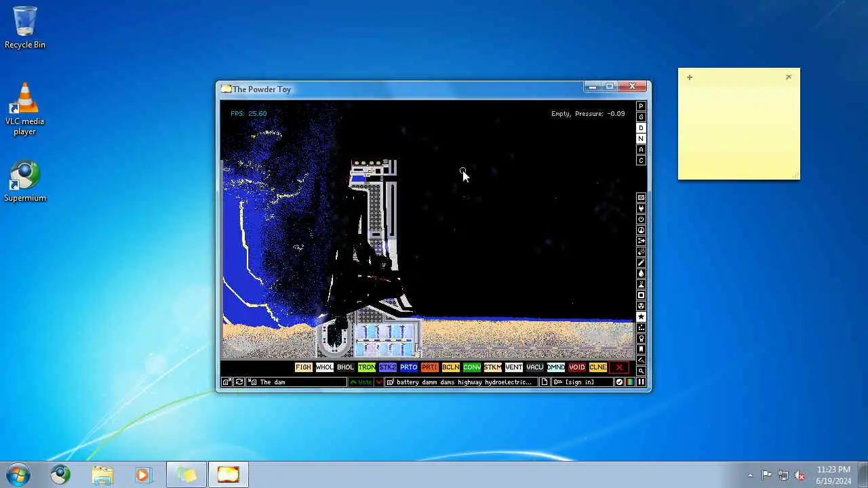Select the STKM element
This screenshot has width=868, height=488.
pyautogui.click(x=492, y=367)
